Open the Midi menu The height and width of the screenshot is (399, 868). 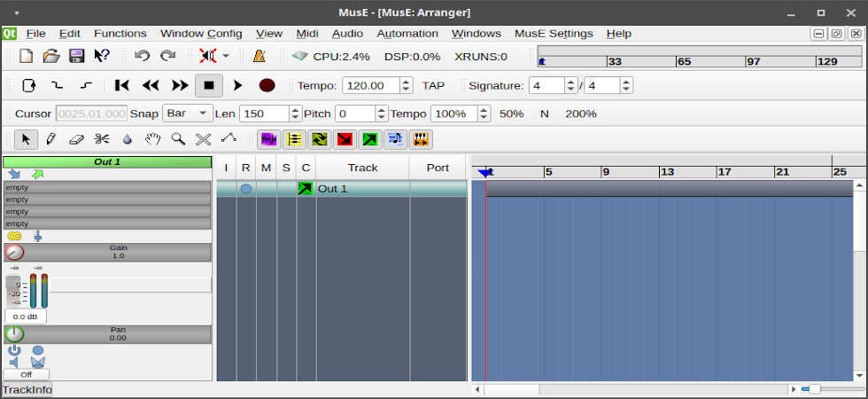coord(307,34)
